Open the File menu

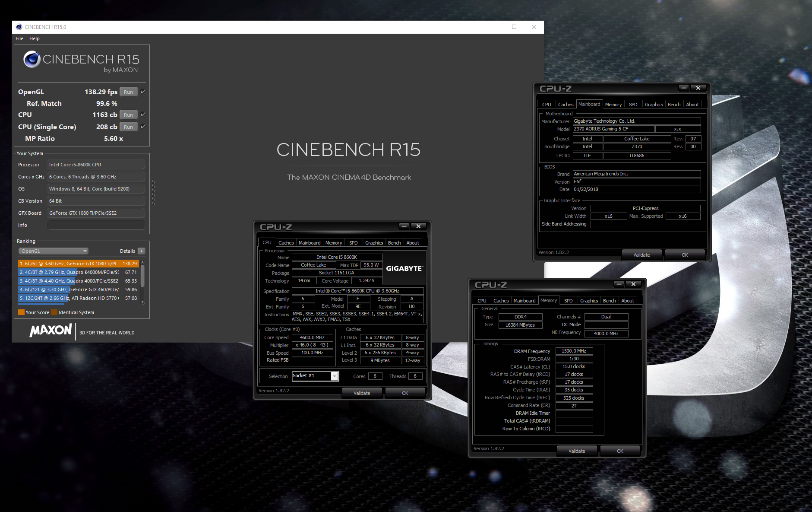point(19,38)
